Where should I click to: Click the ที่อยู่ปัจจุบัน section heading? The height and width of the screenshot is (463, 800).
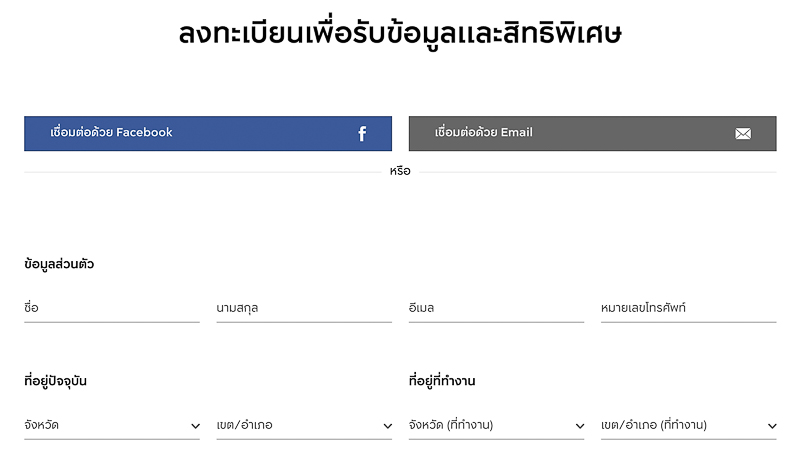click(55, 381)
